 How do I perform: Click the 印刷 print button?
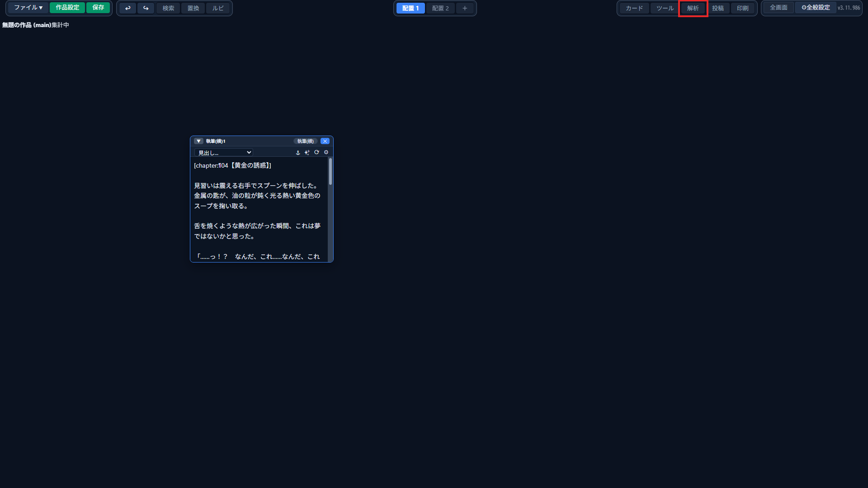point(743,8)
